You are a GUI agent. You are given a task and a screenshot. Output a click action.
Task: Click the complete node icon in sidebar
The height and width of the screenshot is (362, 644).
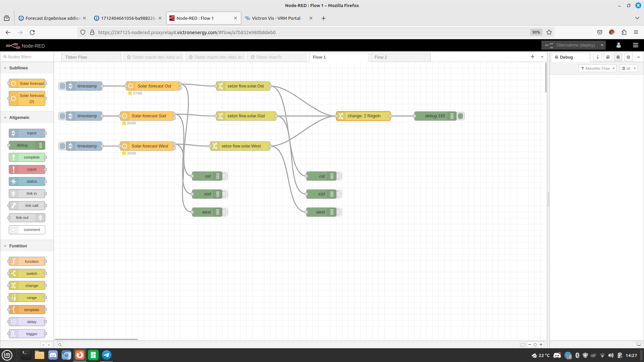tap(13, 157)
